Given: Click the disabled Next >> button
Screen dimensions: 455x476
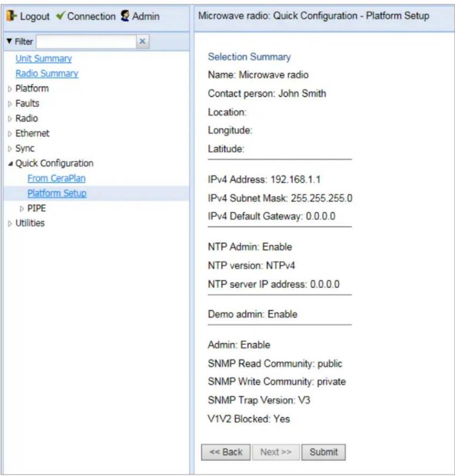Looking at the screenshot, I should [276, 453].
